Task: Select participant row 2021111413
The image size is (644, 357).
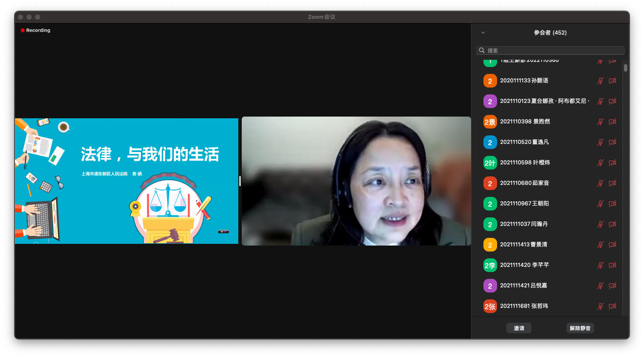Action: coord(538,245)
